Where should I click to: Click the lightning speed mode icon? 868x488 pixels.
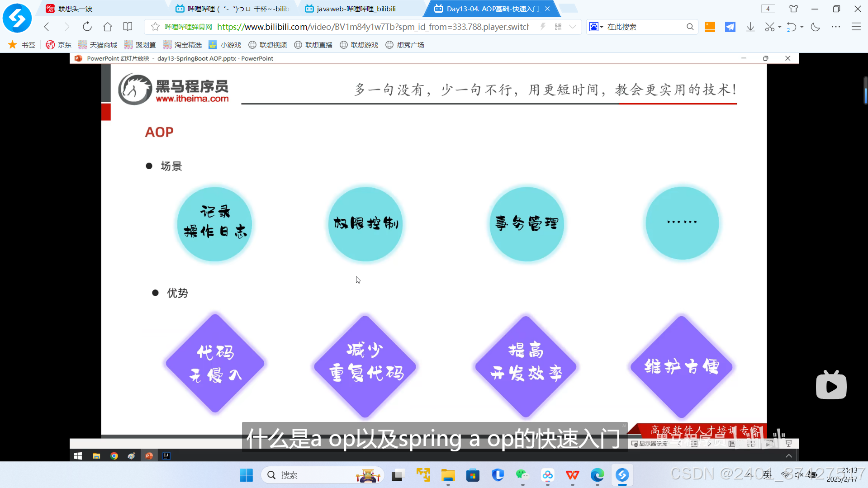coord(543,27)
